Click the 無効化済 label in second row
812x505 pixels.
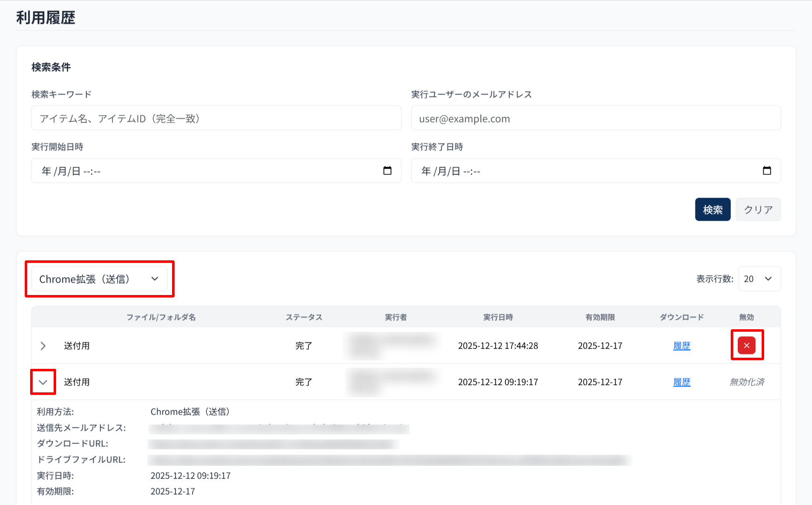pyautogui.click(x=747, y=382)
